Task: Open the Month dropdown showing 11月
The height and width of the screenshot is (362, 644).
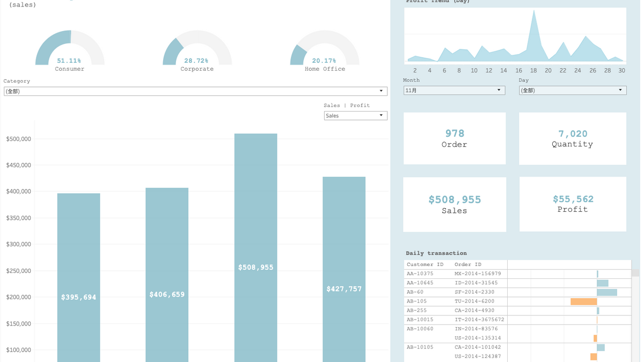Action: point(454,90)
